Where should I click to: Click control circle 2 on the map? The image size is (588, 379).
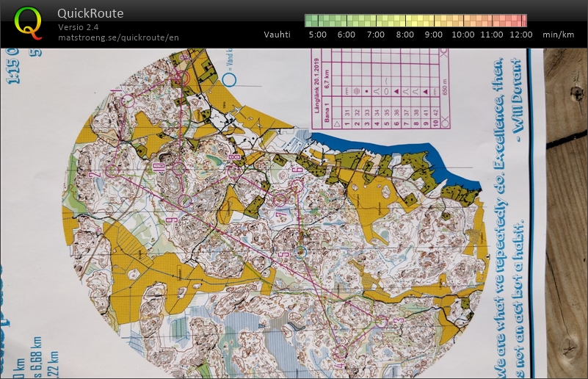(112, 170)
